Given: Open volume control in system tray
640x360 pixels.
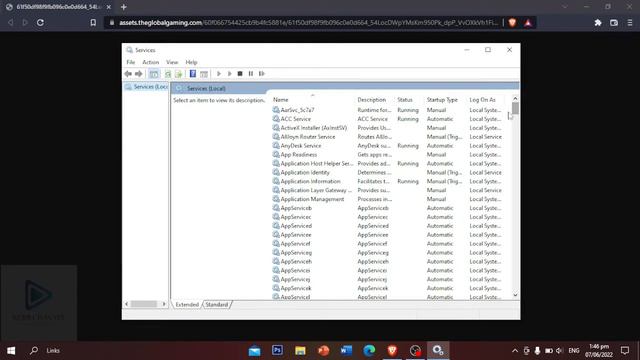Looking at the screenshot, I should tap(560, 351).
